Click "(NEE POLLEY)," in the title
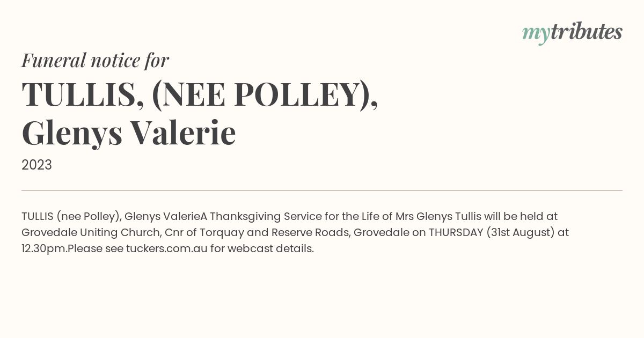Screen dimensions: 644x338 click(x=265, y=95)
